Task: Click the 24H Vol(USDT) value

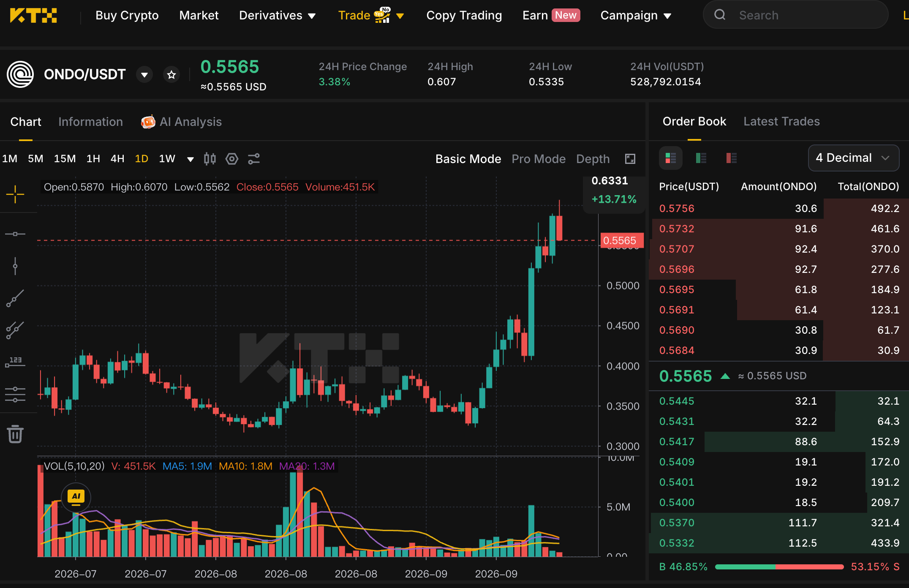Action: (x=666, y=82)
